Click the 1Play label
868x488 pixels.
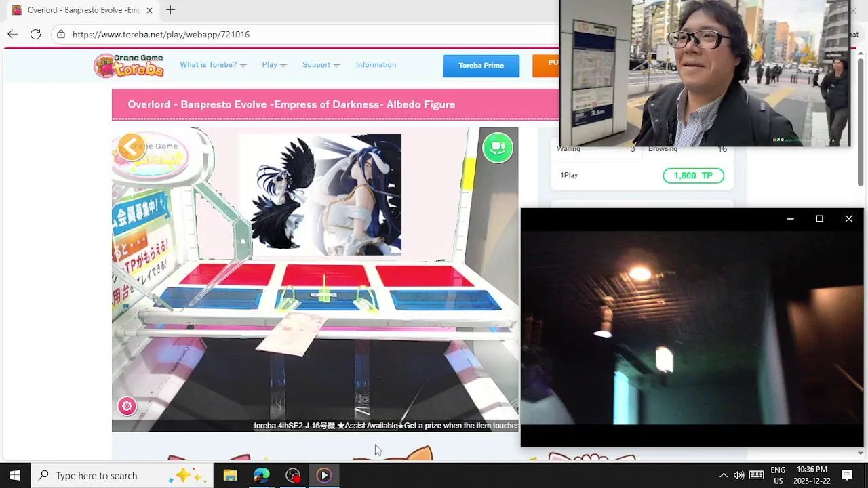[x=569, y=175]
